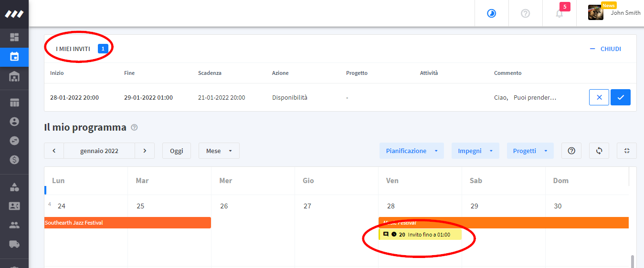Accept the invitation with the checkmark button
The width and height of the screenshot is (644, 268).
coord(621,97)
